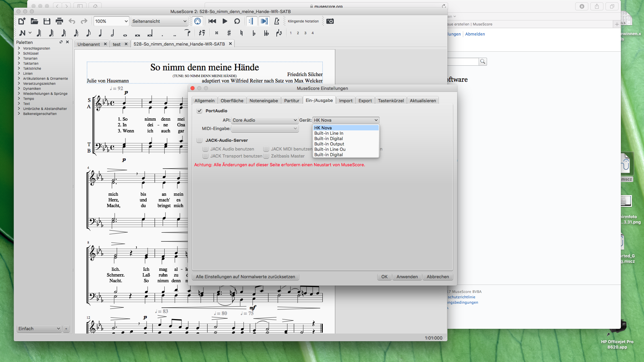
Task: Apply natural accidental
Action: point(241,33)
